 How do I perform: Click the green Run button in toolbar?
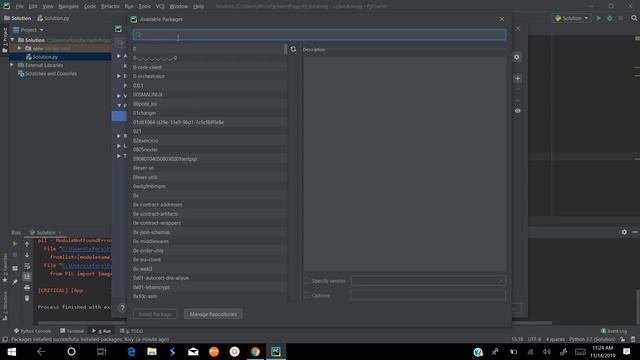point(599,18)
